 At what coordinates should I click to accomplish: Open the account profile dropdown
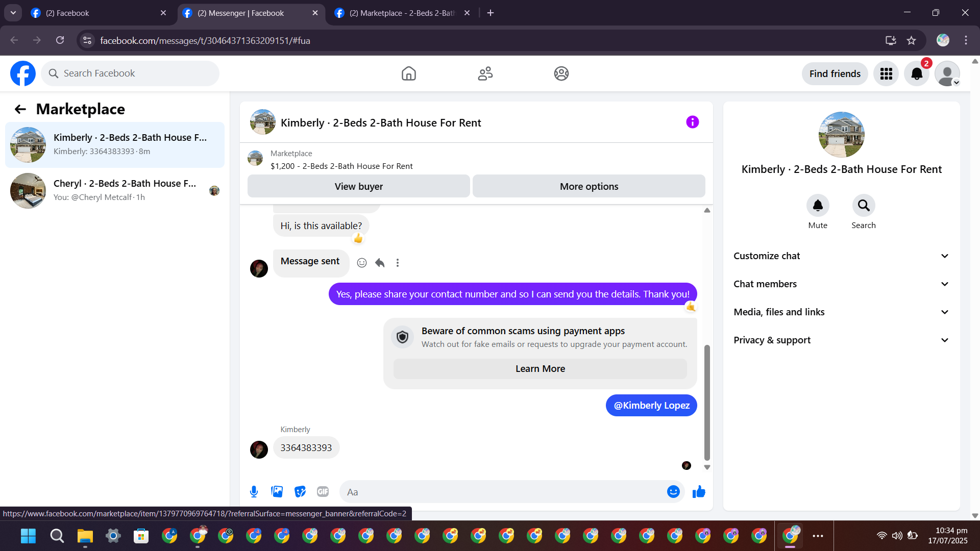click(x=947, y=74)
